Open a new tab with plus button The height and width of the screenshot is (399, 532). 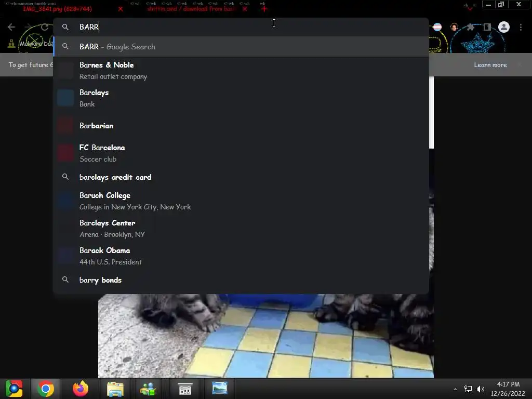click(x=264, y=9)
